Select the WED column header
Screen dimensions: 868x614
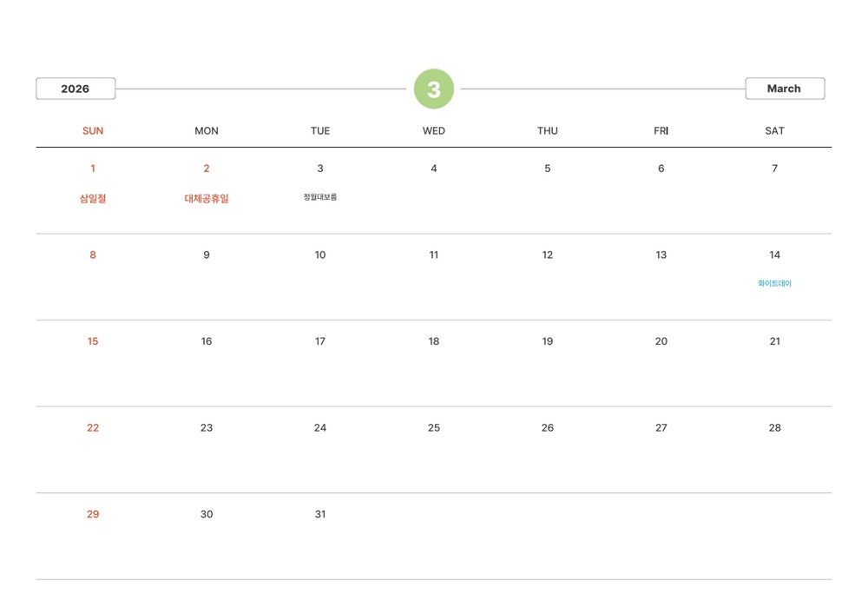[434, 131]
